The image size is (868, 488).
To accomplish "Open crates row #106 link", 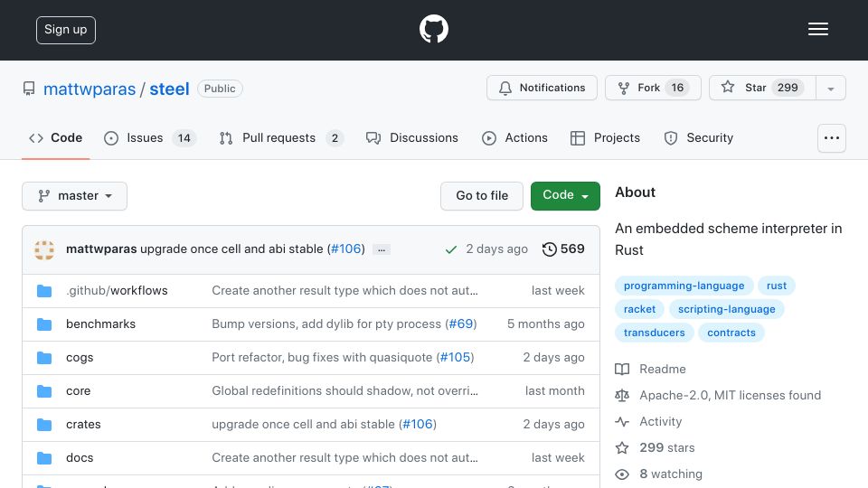I will [x=418, y=425].
